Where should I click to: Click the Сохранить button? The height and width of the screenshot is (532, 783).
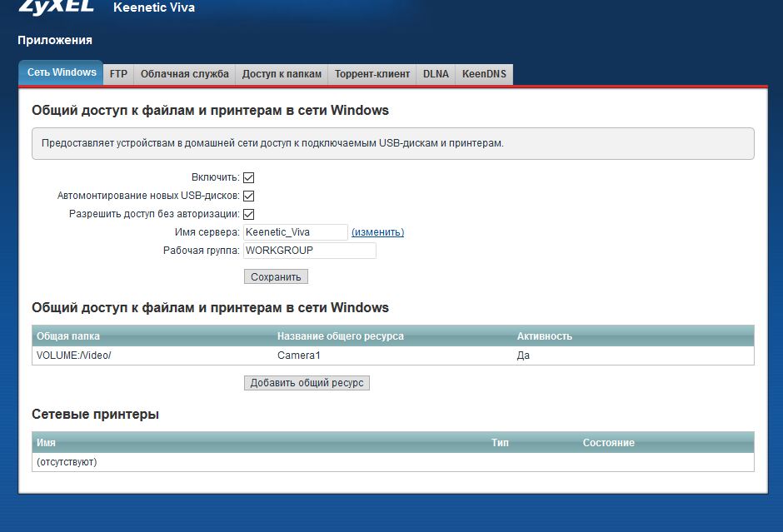276,277
